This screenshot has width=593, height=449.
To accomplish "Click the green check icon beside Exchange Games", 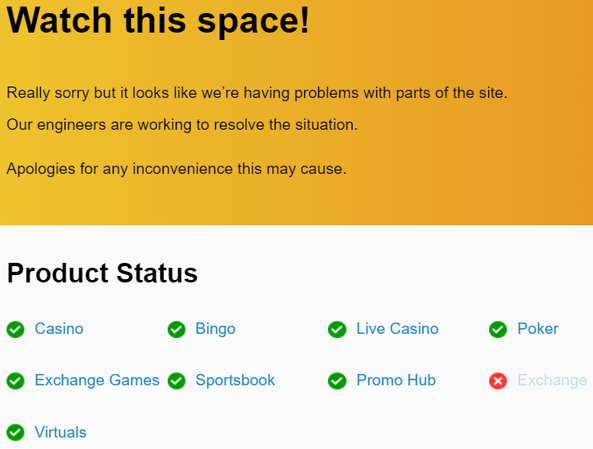I will pos(16,381).
